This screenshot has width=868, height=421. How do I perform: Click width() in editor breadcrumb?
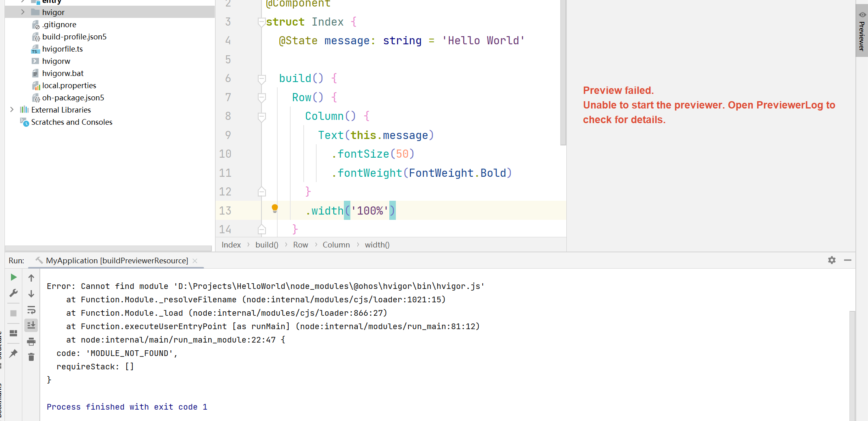[377, 245]
